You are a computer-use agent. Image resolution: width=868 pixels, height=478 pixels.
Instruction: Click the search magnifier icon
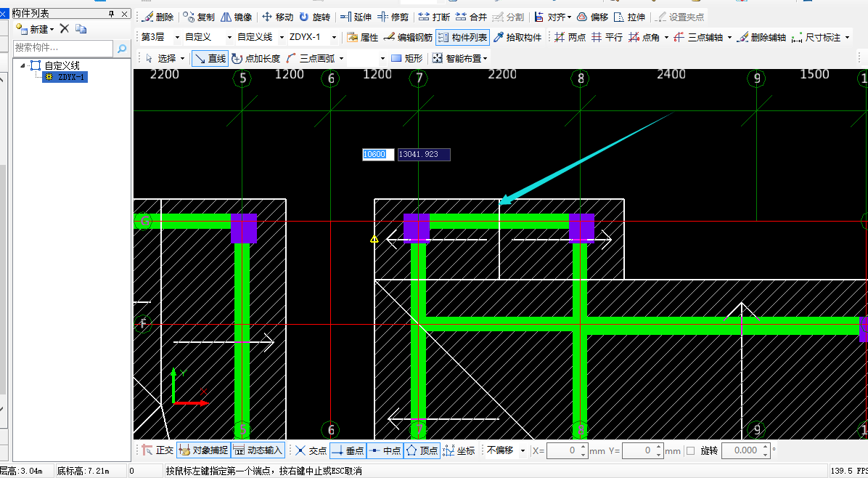click(122, 48)
